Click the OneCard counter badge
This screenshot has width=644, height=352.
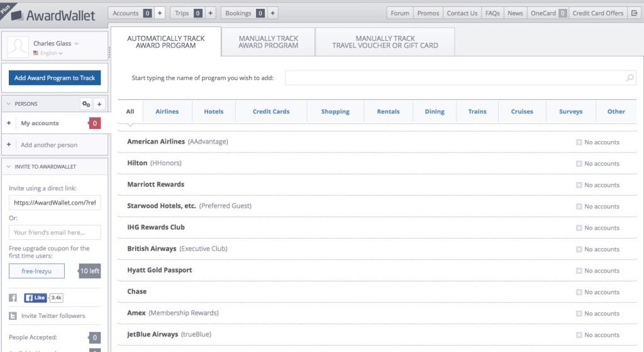click(x=563, y=13)
